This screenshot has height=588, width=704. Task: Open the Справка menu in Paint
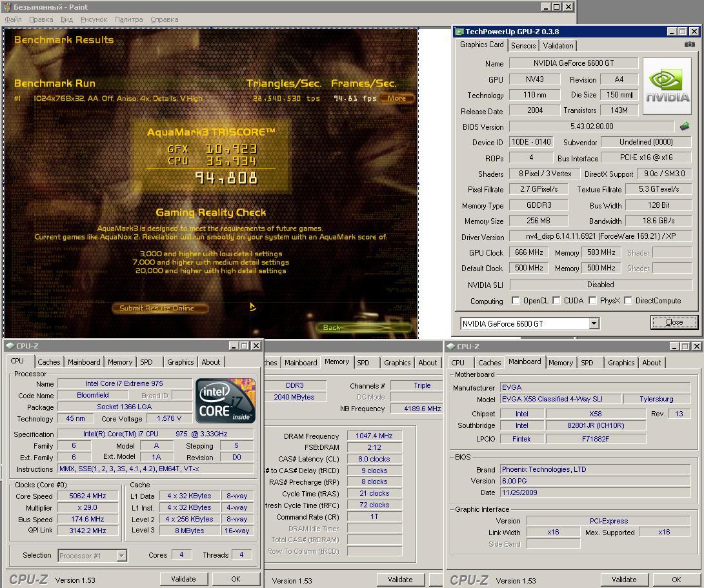165,19
